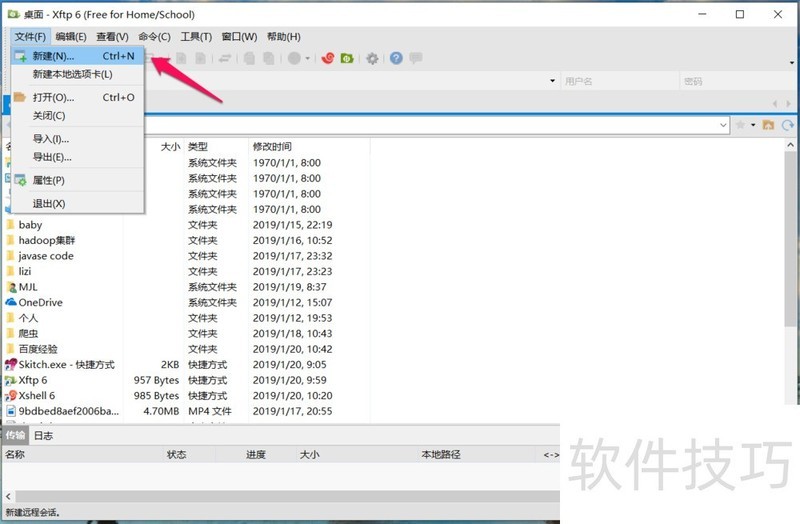The height and width of the screenshot is (524, 800).
Task: Open the 文件(F) menu
Action: pos(30,37)
